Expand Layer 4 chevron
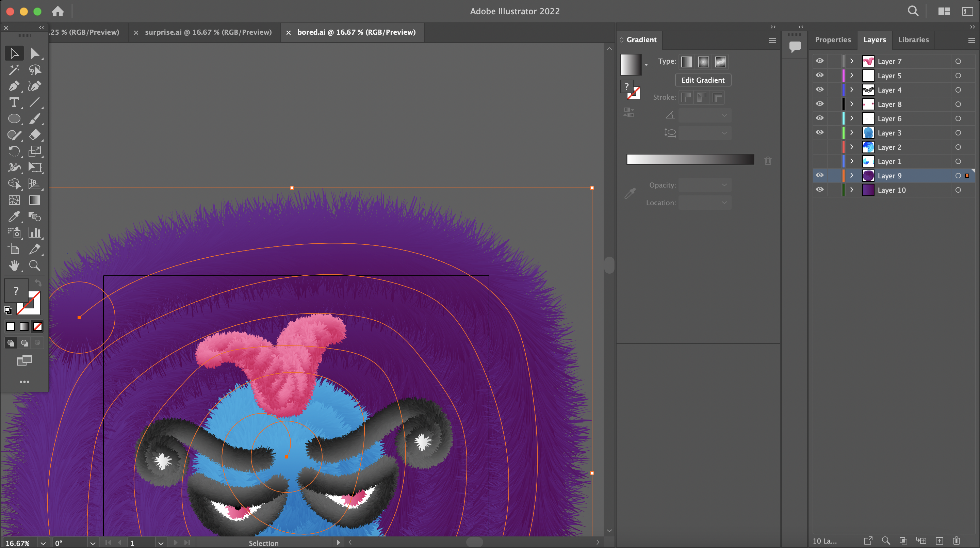 pyautogui.click(x=852, y=90)
